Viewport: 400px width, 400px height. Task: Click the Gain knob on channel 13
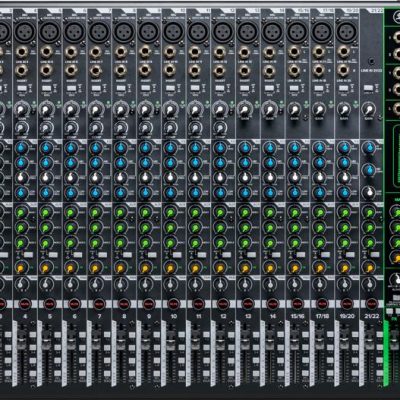tap(244, 109)
